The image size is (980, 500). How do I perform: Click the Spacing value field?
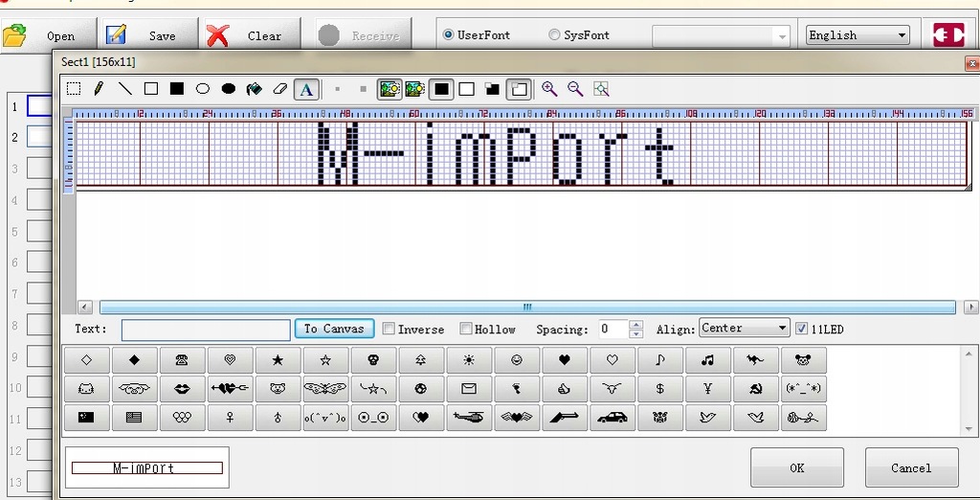click(x=613, y=329)
